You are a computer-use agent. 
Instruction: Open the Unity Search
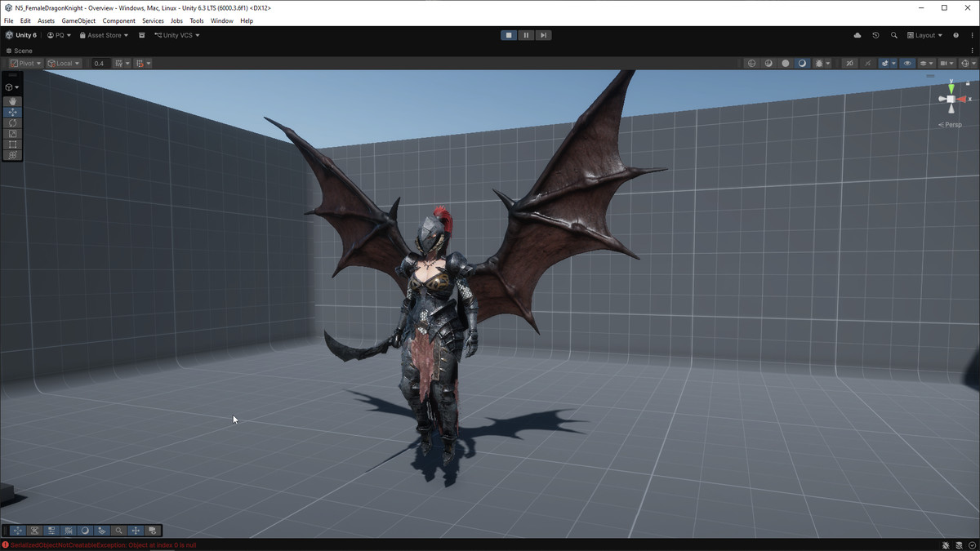(894, 35)
